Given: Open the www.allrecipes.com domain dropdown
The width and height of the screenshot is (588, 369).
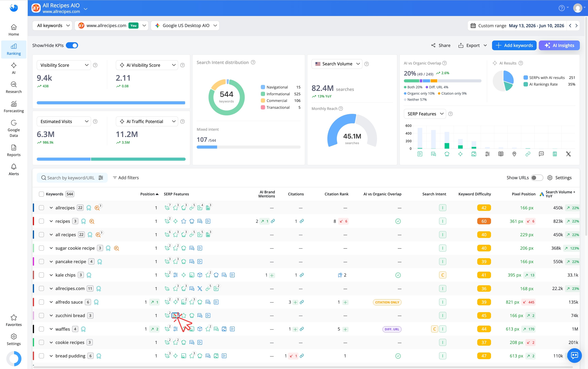Looking at the screenshot, I should click(x=111, y=26).
